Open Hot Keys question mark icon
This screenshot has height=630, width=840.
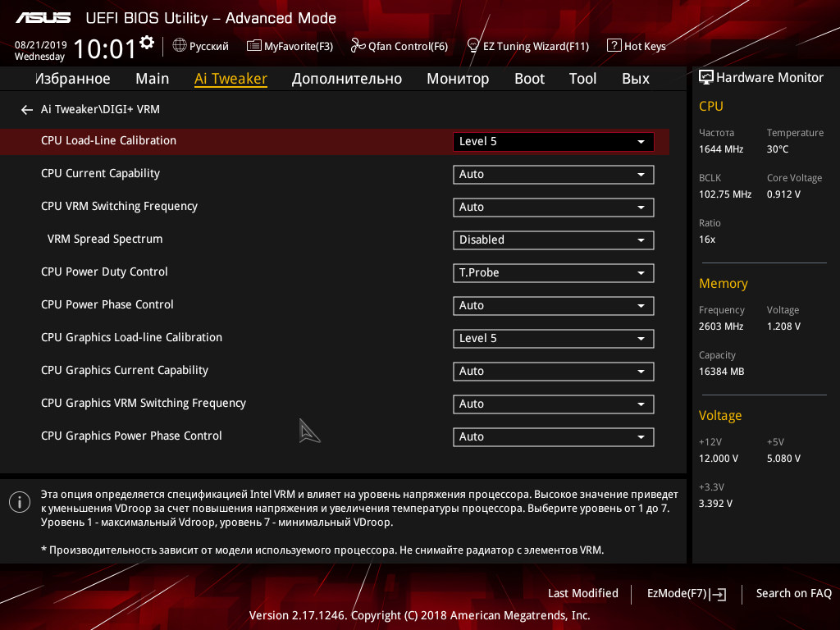614,46
